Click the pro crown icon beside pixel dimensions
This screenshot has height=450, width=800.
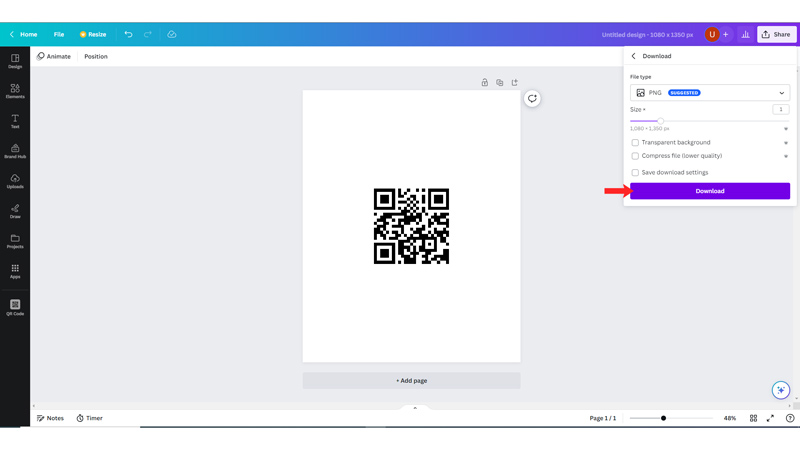tap(786, 129)
